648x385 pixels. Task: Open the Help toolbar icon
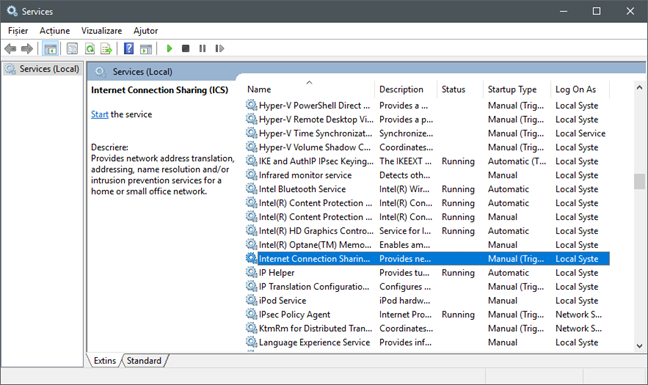tap(129, 49)
